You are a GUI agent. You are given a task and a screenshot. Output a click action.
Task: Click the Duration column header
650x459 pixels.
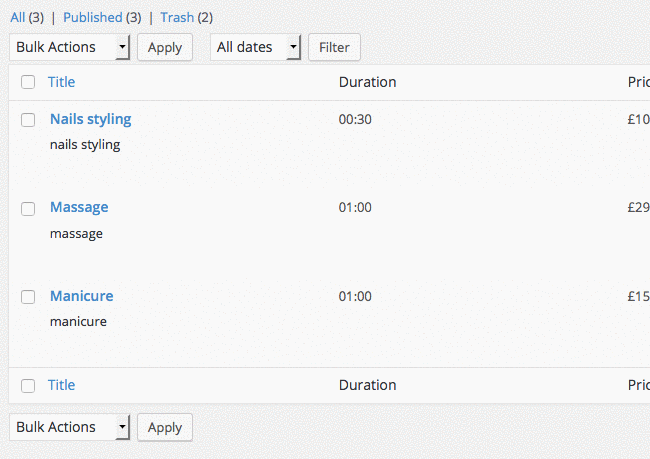pos(367,82)
